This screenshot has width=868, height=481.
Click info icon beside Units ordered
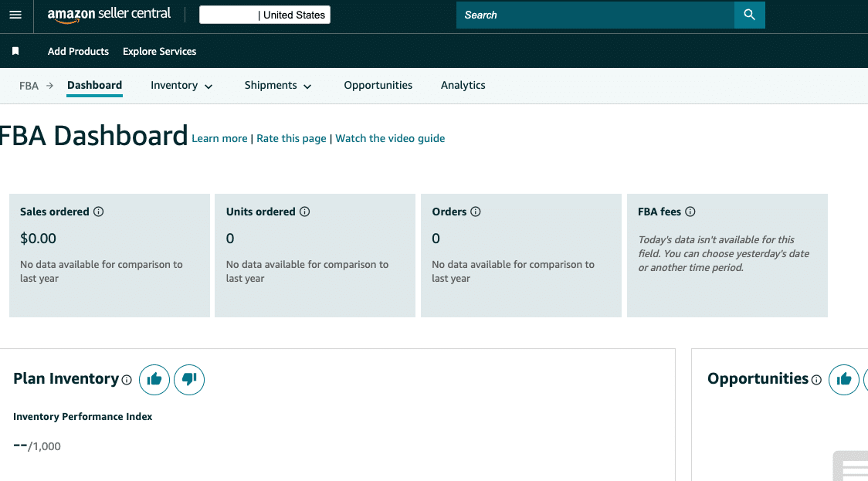click(x=304, y=212)
